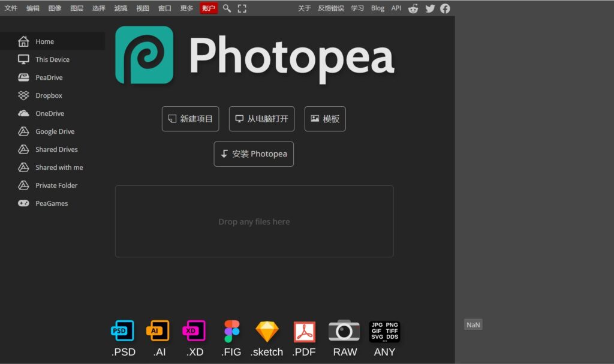The height and width of the screenshot is (364, 614).
Task: Select the .sketch diamond format icon
Action: point(266,330)
